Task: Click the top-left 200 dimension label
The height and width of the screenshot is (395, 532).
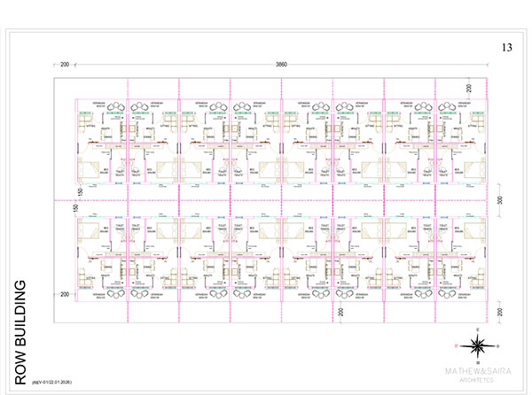Action: pos(65,66)
